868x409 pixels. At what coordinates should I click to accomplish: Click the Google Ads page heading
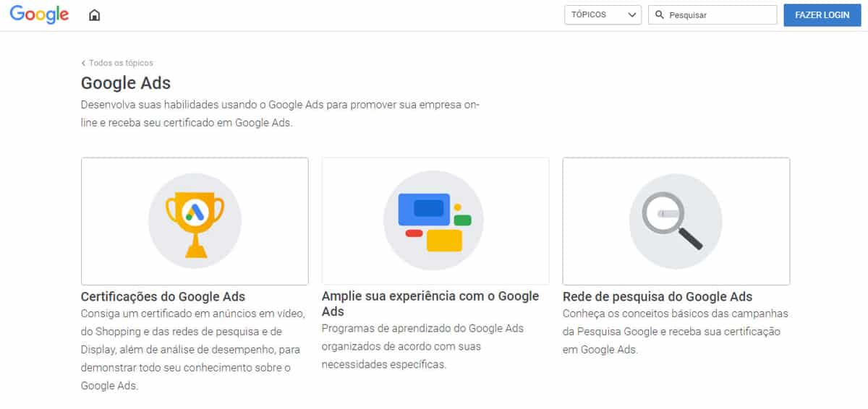[126, 82]
